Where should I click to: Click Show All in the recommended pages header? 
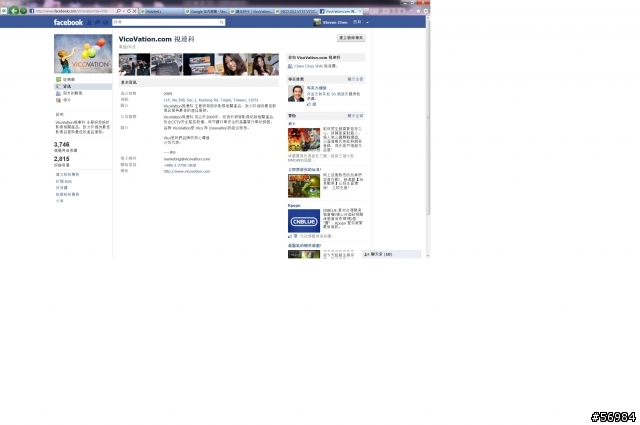click(x=355, y=79)
